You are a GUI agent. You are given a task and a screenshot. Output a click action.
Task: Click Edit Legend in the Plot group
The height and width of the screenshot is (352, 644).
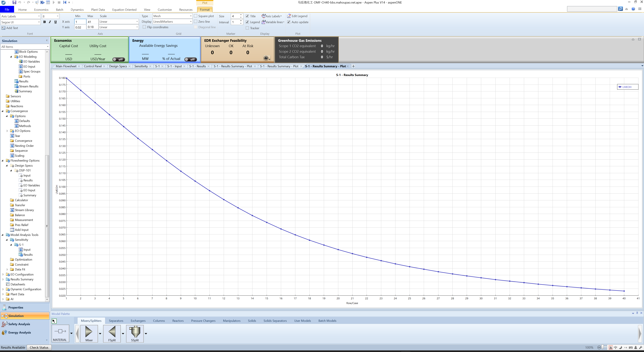(x=297, y=16)
